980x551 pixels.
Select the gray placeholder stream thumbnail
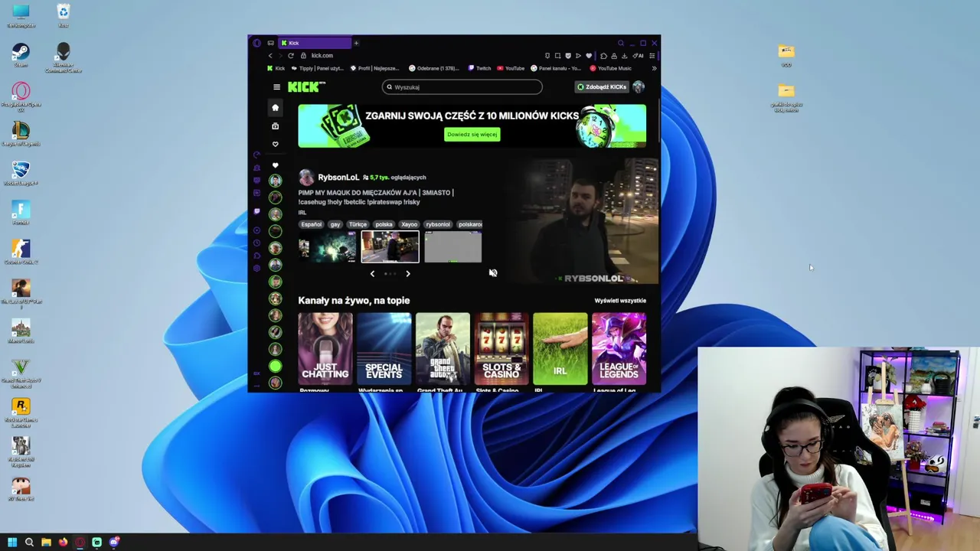click(453, 247)
